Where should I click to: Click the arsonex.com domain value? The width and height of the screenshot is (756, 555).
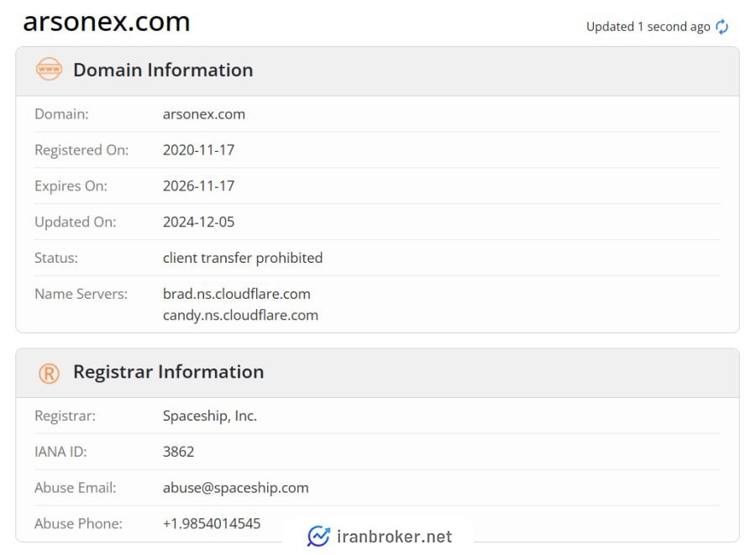coord(204,114)
